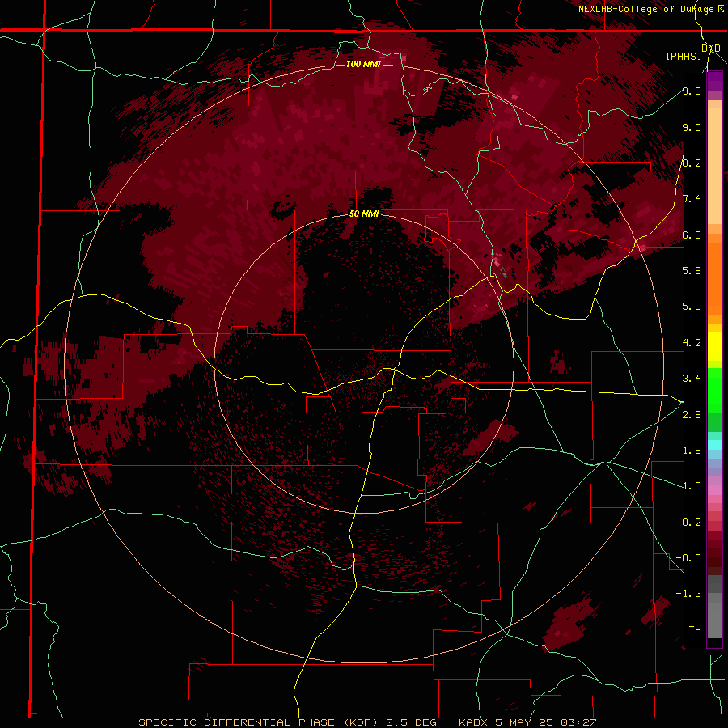Click the 4.2 value on the color scale
This screenshot has width=728, height=728.
pos(692,343)
